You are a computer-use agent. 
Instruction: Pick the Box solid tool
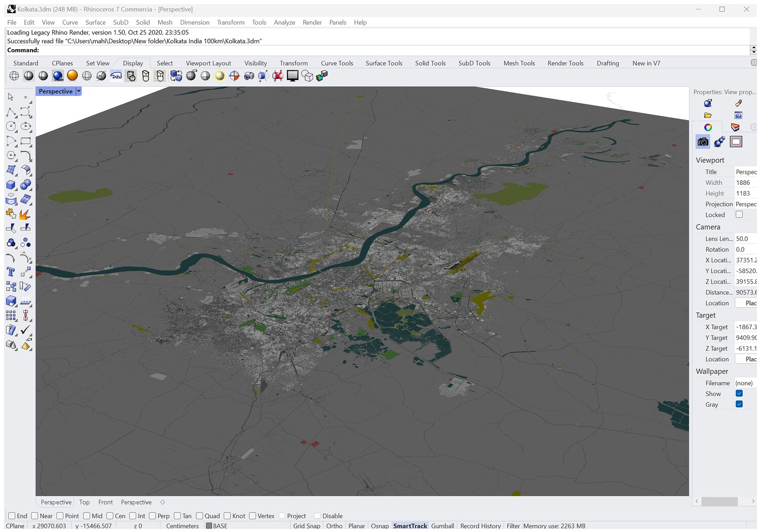(11, 185)
